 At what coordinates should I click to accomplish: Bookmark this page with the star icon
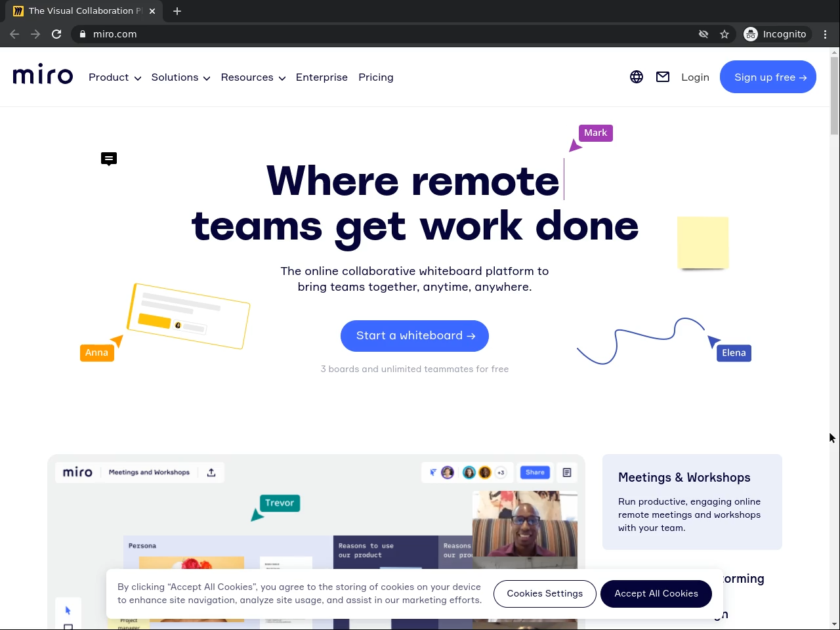tap(724, 34)
